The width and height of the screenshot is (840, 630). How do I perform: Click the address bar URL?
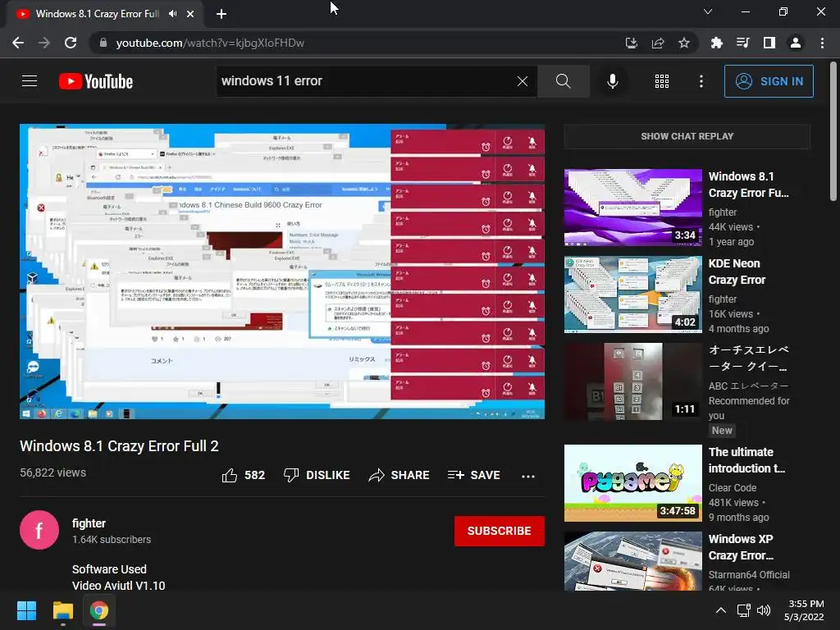point(210,43)
